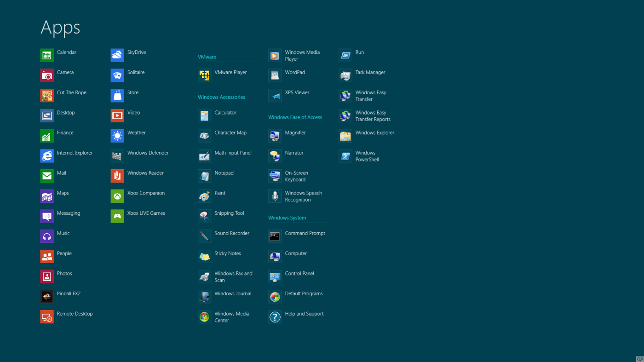644x362 pixels.
Task: Click the SkyDrive app icon
Action: pos(117,56)
